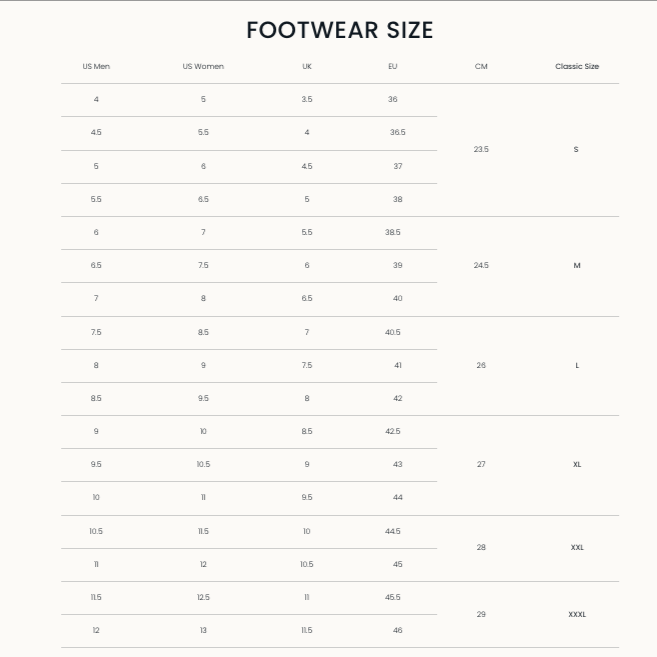Select the XXL classic size cell
Screen dimensions: 657x657
(x=577, y=547)
